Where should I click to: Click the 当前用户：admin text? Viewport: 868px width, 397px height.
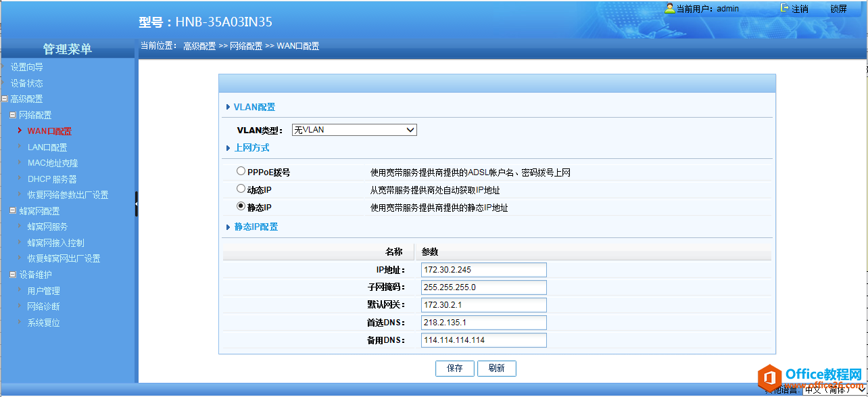pyautogui.click(x=708, y=9)
